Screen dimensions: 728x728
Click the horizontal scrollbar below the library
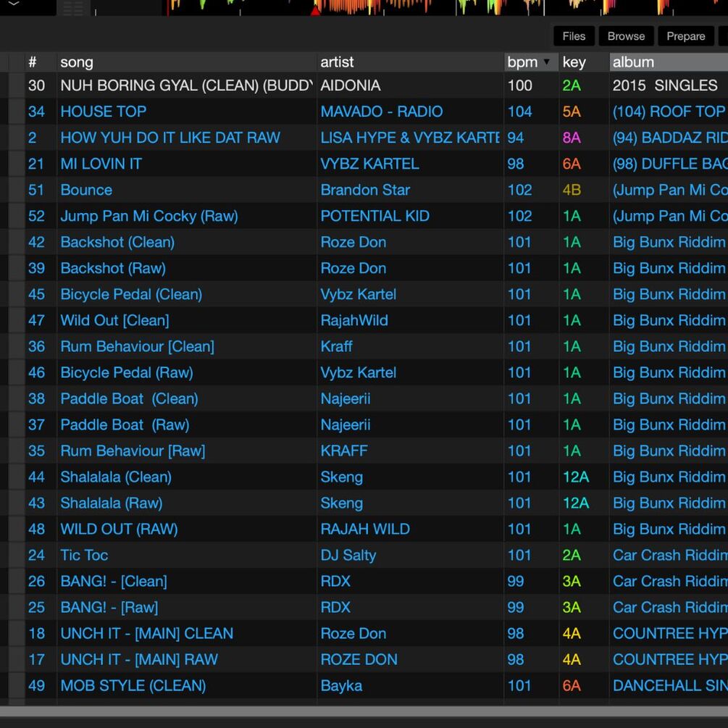tap(364, 712)
